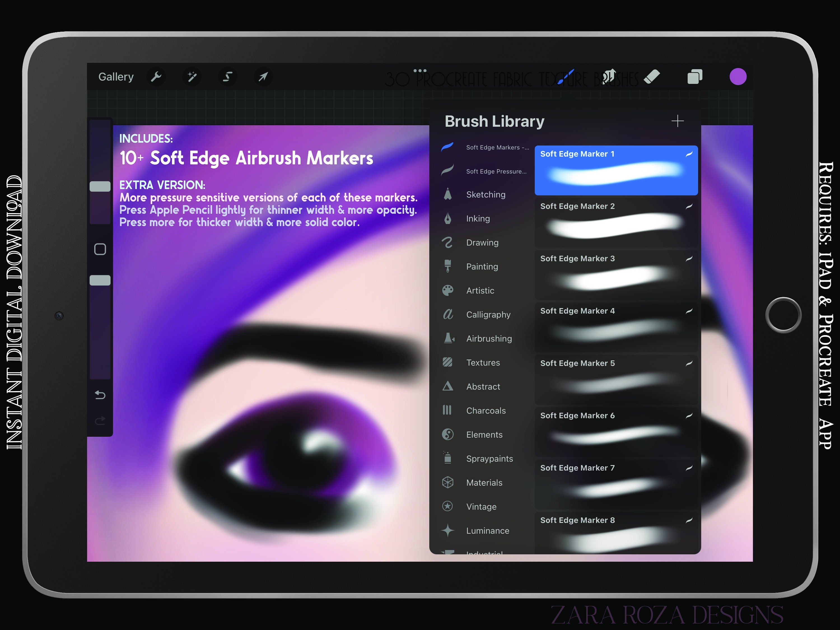Return to the Gallery
This screenshot has width=840, height=630.
116,77
